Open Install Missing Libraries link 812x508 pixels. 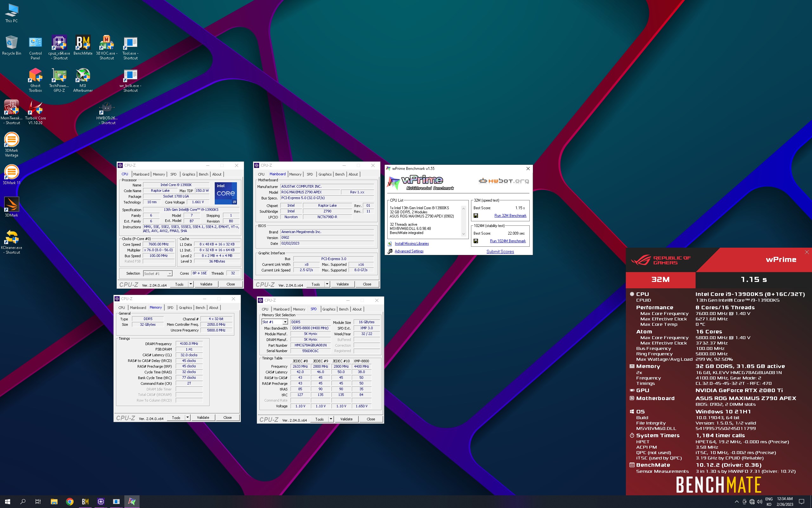pos(412,244)
